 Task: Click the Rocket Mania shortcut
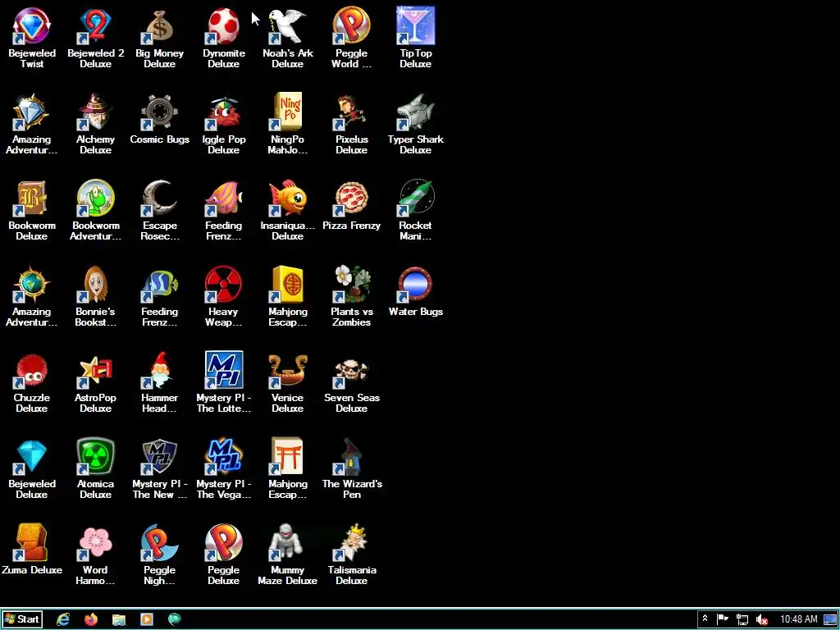coord(416,199)
